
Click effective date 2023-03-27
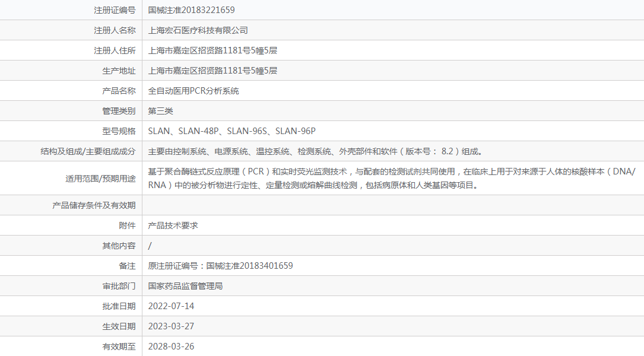point(172,326)
